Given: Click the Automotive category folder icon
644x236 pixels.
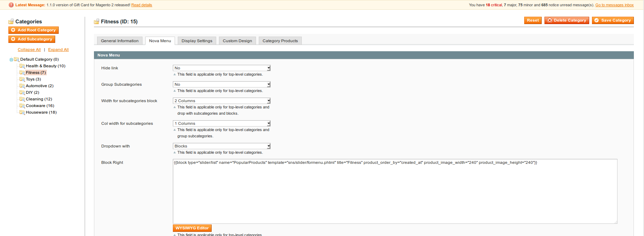Looking at the screenshot, I should pyautogui.click(x=22, y=86).
